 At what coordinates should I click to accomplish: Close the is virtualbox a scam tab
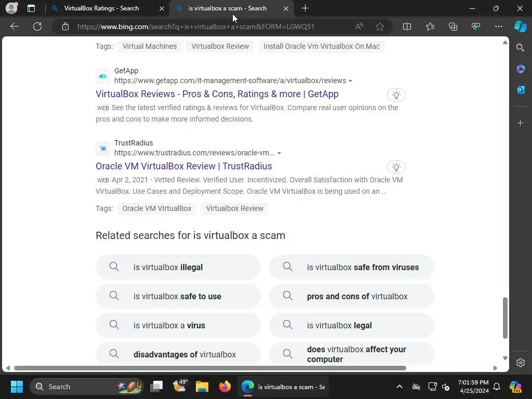pyautogui.click(x=286, y=8)
